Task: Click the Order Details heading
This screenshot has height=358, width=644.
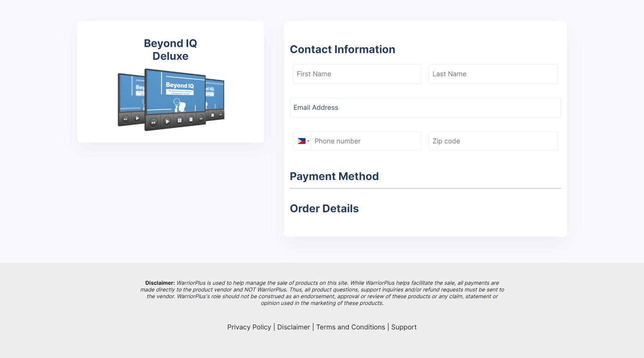Action: pyautogui.click(x=324, y=208)
